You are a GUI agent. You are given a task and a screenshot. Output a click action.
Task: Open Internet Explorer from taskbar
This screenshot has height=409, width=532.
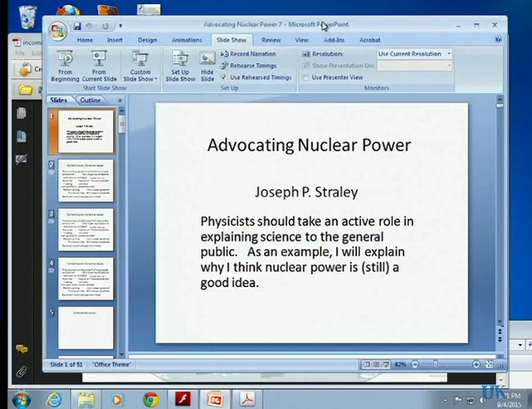point(54,399)
